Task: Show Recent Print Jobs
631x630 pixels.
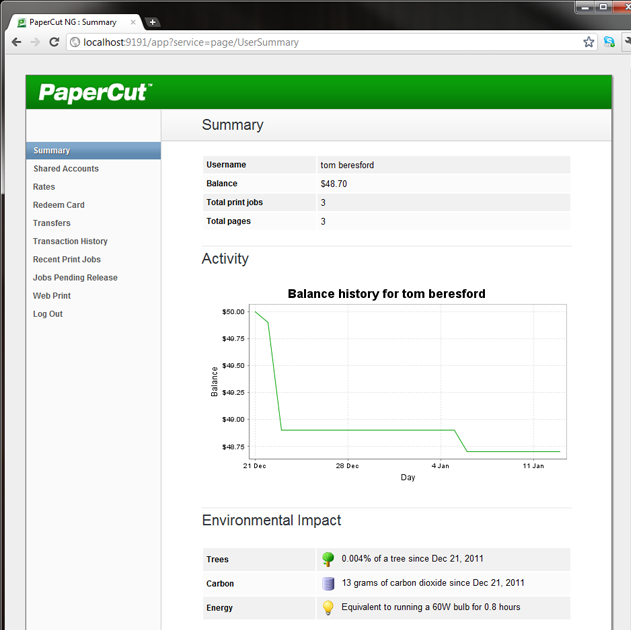Action: pos(67,259)
